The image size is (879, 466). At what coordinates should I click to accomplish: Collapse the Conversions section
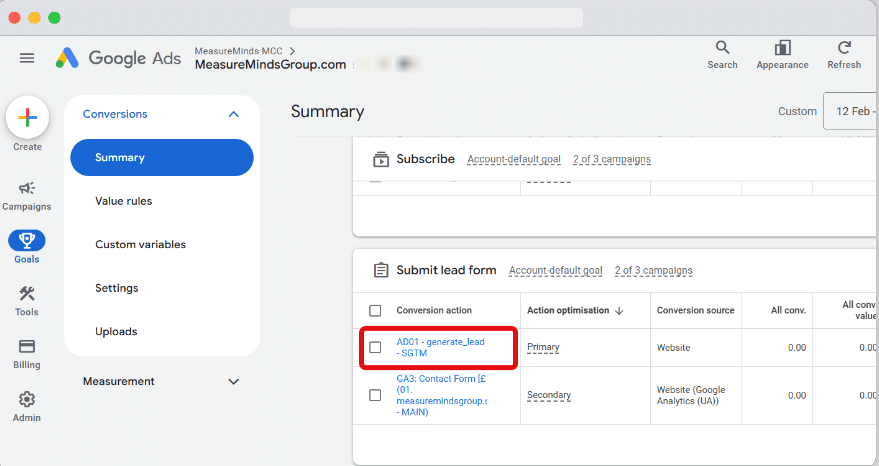coord(234,114)
